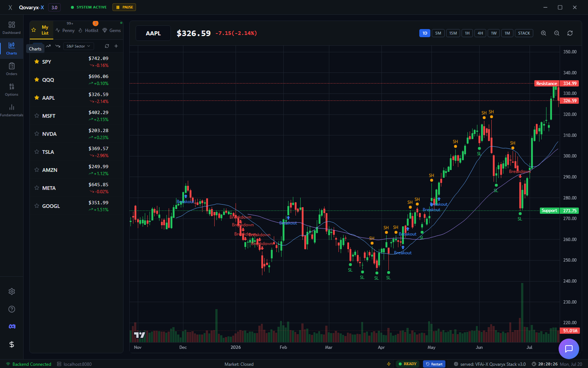Click the TradingView logo on the chart
588x368 pixels.
140,335
